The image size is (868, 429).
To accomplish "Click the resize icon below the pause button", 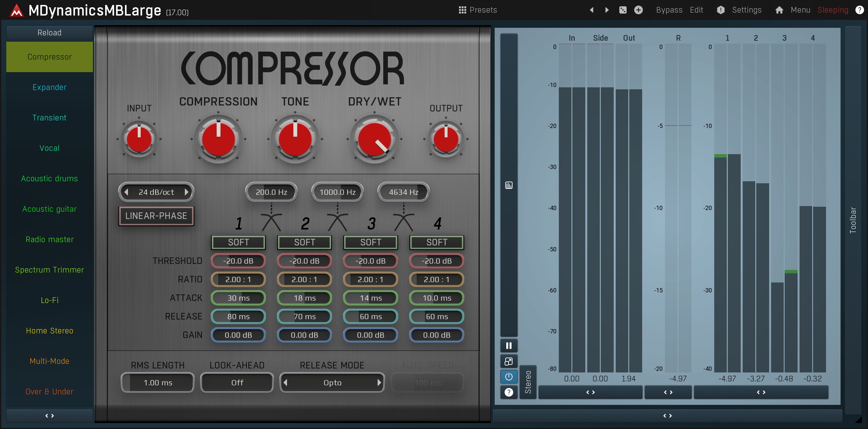I will [509, 361].
